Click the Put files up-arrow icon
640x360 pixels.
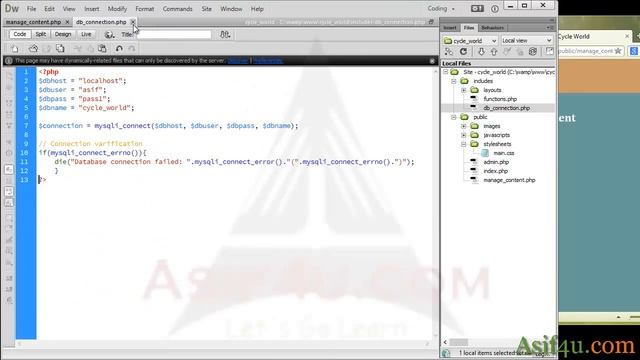tap(494, 52)
